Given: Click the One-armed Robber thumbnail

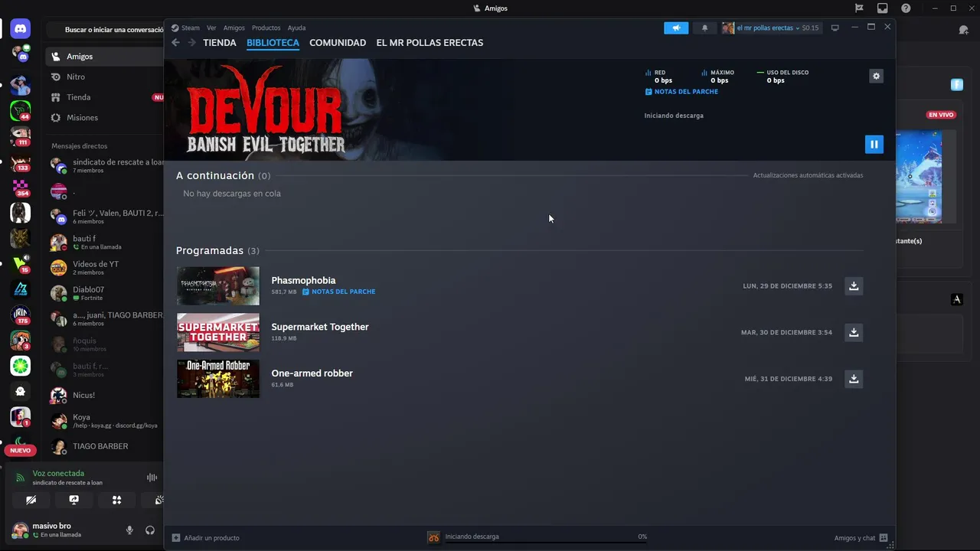Looking at the screenshot, I should 218,379.
